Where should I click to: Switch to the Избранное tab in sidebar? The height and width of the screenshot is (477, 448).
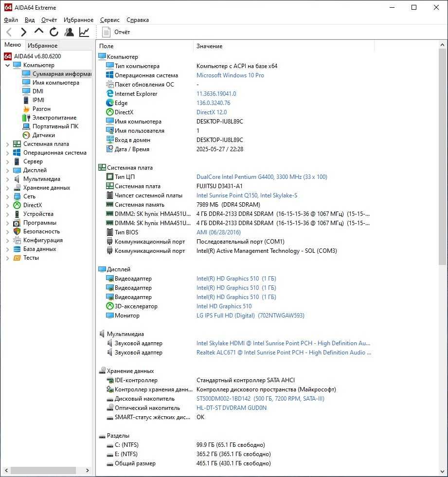click(x=43, y=46)
